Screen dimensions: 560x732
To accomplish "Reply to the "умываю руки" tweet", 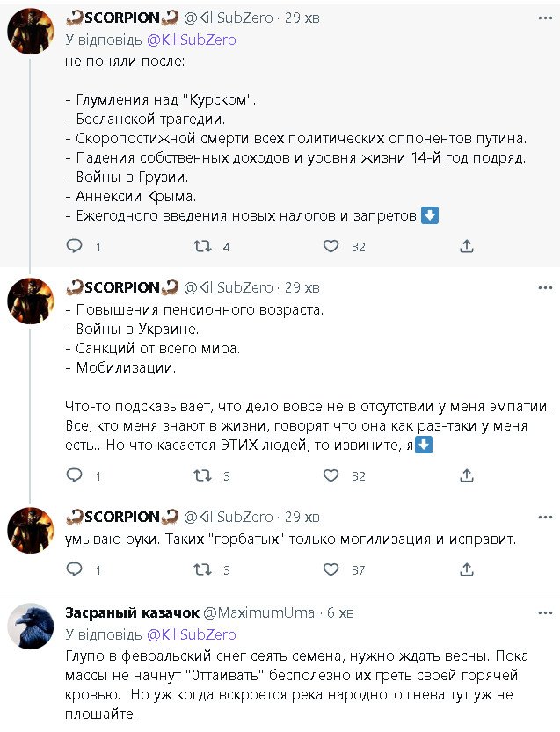I will tap(75, 569).
